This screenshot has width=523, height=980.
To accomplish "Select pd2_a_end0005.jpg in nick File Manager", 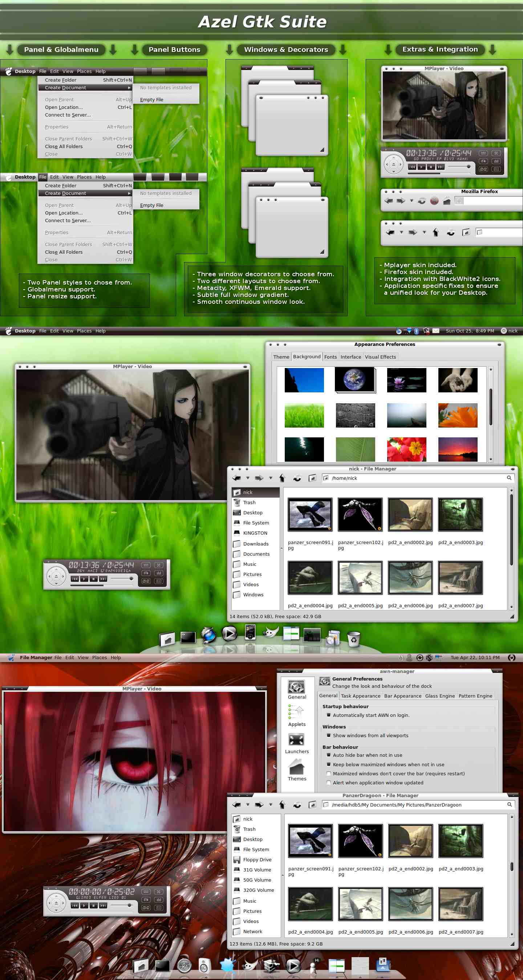I will (x=360, y=584).
